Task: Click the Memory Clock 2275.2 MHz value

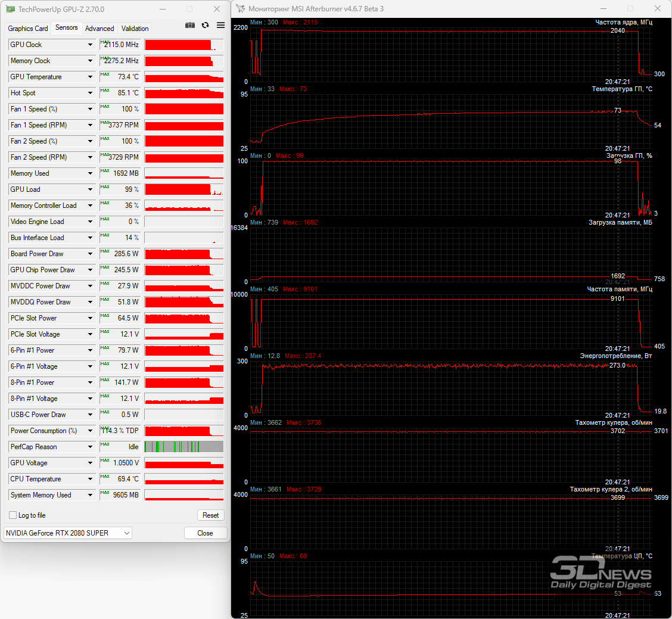Action: 120,61
